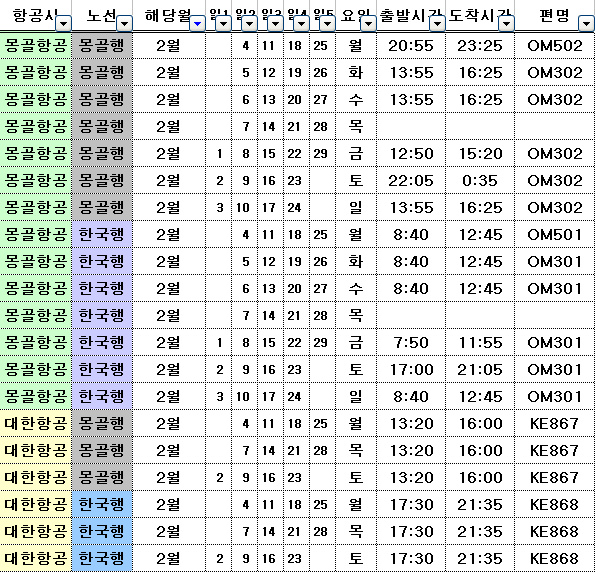Click 한국행 in the 대한항공 토 row
595x572 pixels.
(102, 558)
